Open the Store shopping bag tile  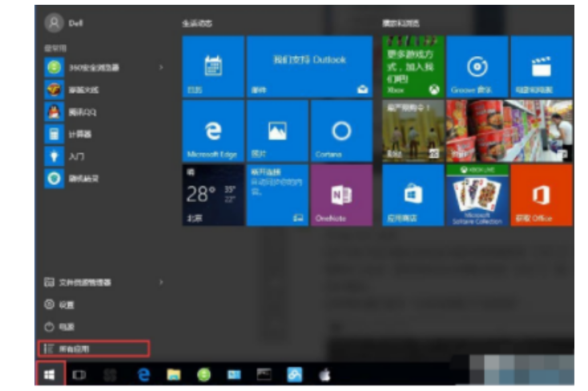413,195
